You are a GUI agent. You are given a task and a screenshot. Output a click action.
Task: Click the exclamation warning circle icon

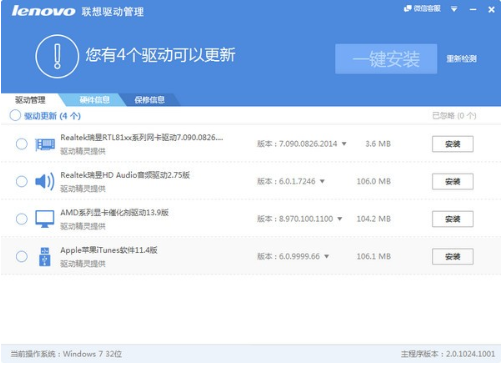57,56
